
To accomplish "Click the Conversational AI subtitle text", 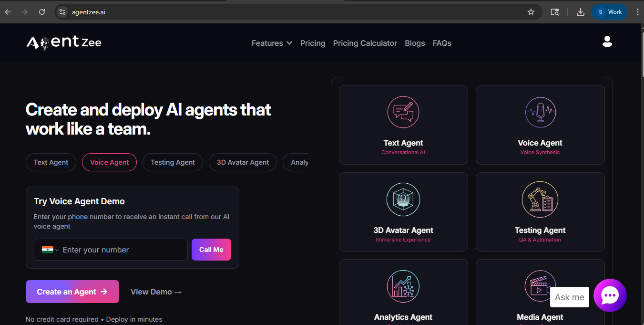I will click(x=403, y=153).
